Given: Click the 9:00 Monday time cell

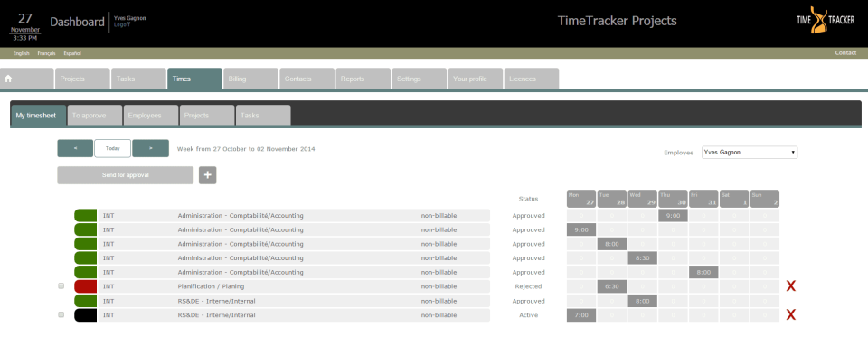Looking at the screenshot, I should (x=581, y=229).
